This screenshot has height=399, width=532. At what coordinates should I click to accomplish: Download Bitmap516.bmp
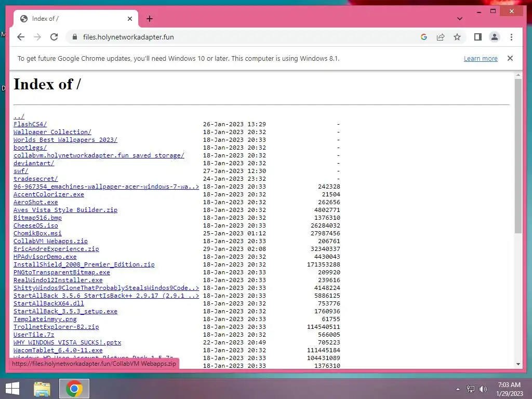pos(37,218)
